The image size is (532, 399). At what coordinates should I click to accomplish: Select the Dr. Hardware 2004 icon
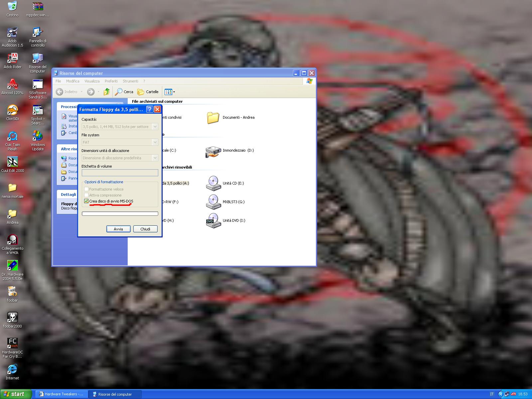point(12,271)
